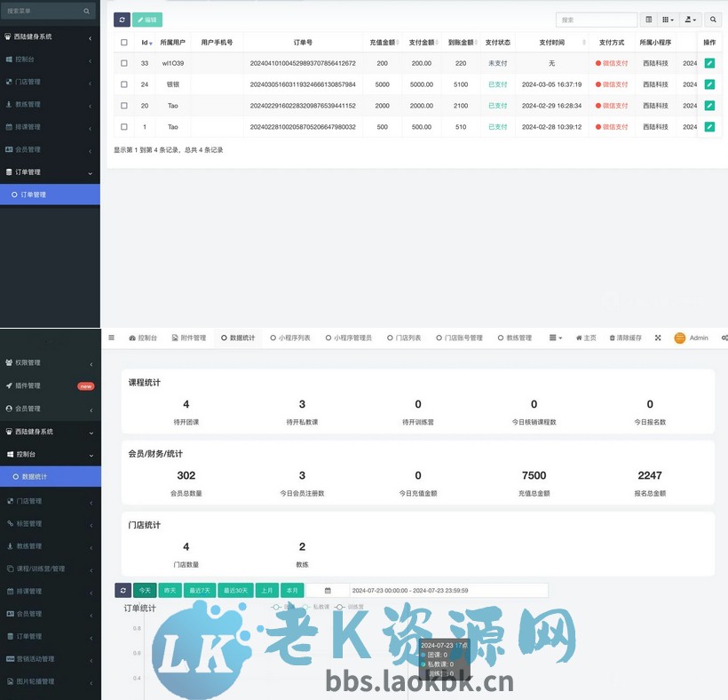
Task: Click the green 编辑 edit button
Action: point(146,19)
